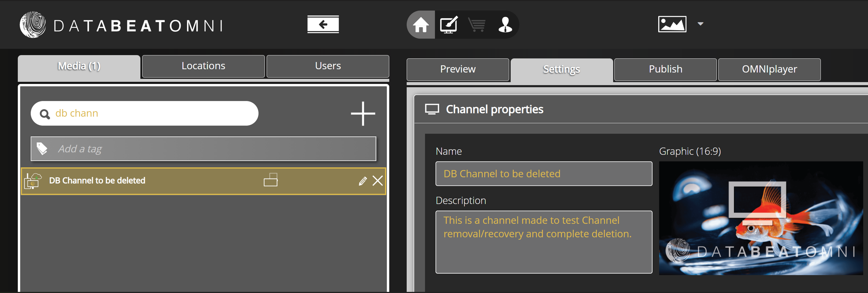868x293 pixels.
Task: Click the plus icon to add media
Action: [363, 113]
